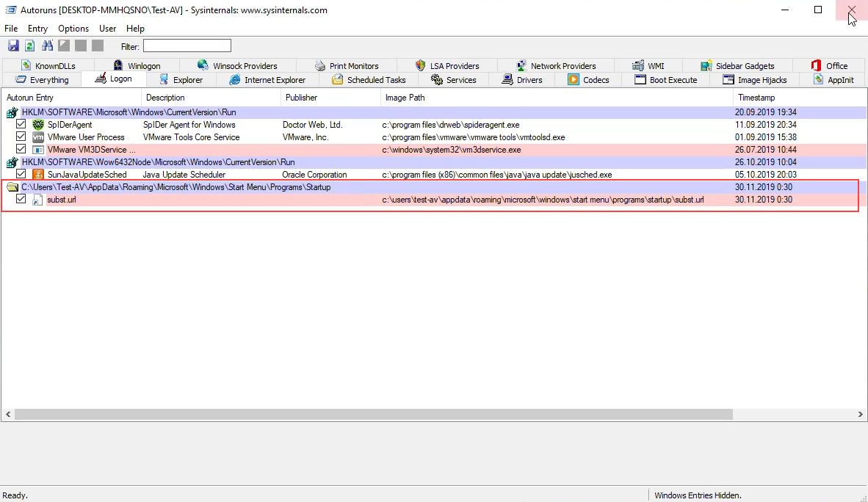Click the SpIDerAgent spider icon
This screenshot has height=502, width=868.
[x=38, y=125]
